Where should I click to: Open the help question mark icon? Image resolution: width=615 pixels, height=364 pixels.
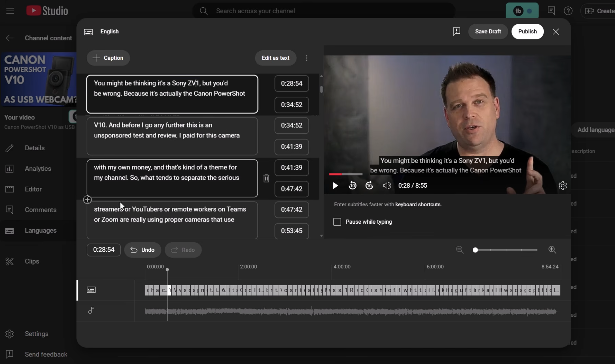tap(568, 11)
